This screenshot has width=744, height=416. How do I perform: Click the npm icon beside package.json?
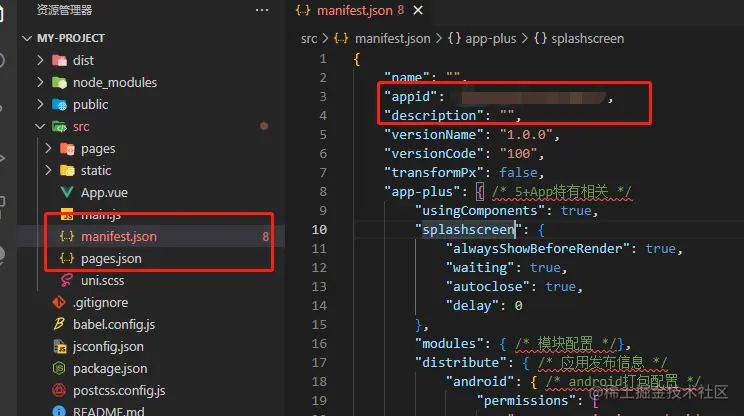[x=59, y=368]
